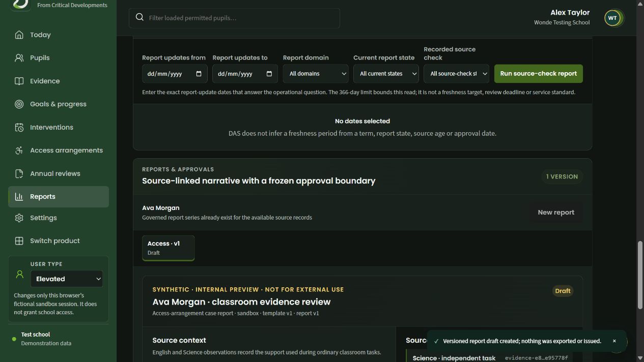Open the User type Elevated dropdown

tap(67, 279)
